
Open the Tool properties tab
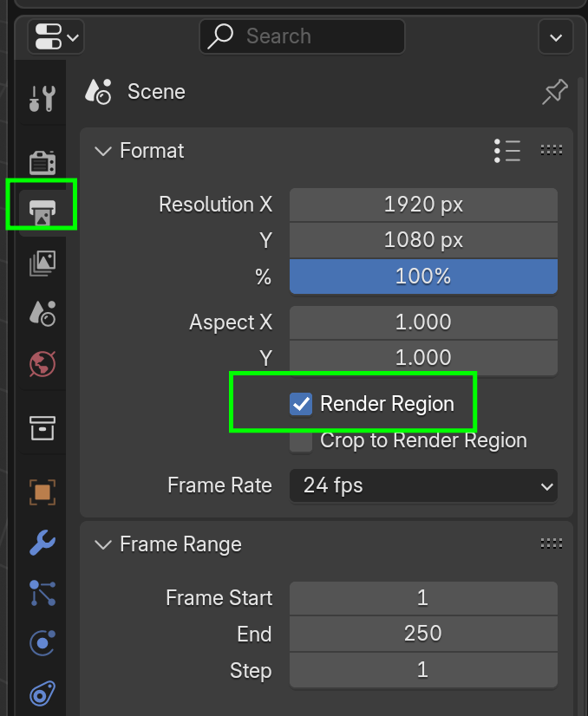pyautogui.click(x=41, y=98)
